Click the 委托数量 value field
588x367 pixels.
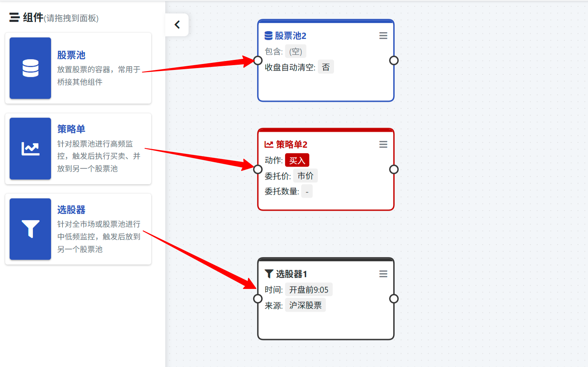[x=307, y=192]
